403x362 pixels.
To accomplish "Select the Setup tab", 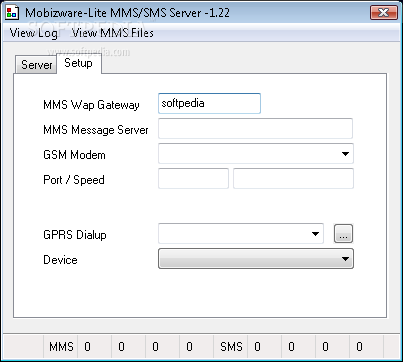I will 78,63.
